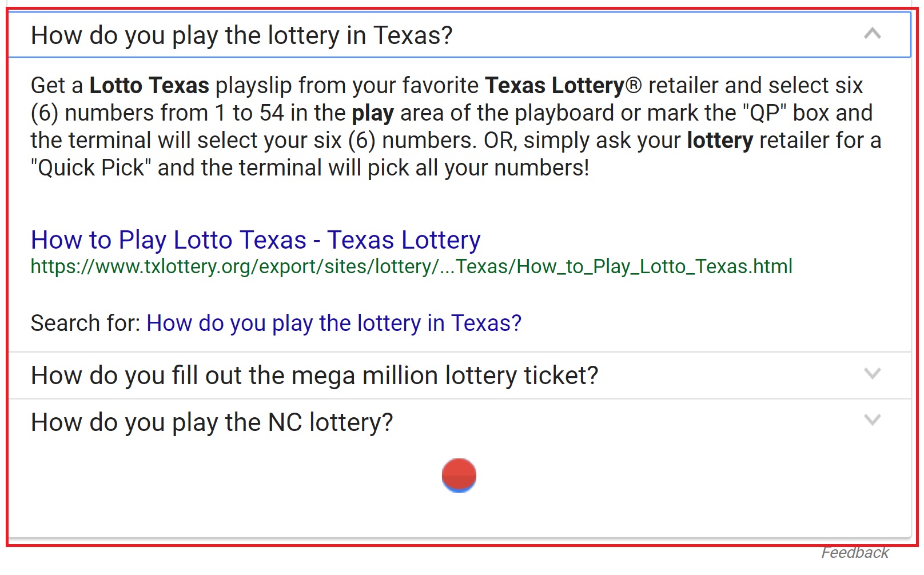
Task: Open the Feedback link
Action: [855, 553]
